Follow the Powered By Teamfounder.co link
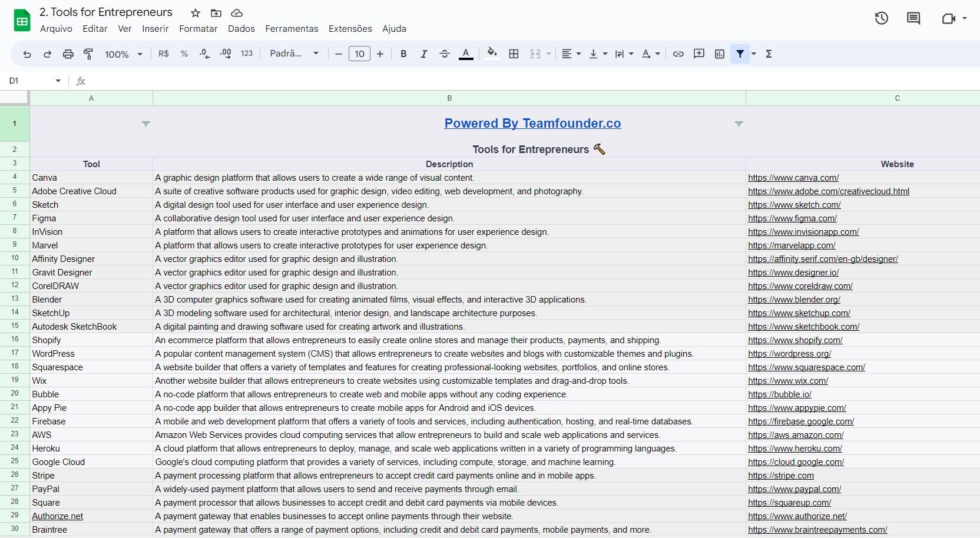This screenshot has height=538, width=980. [532, 123]
